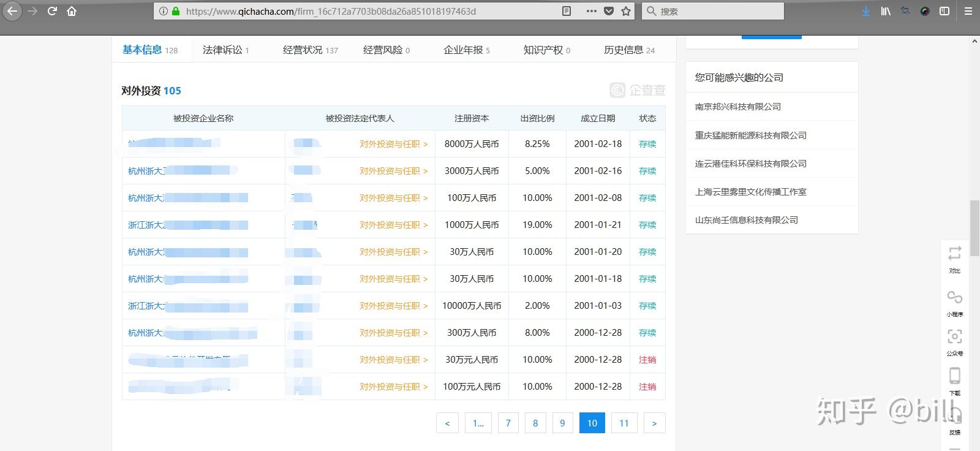
Task: Go to page 9 of investments
Action: pos(562,423)
